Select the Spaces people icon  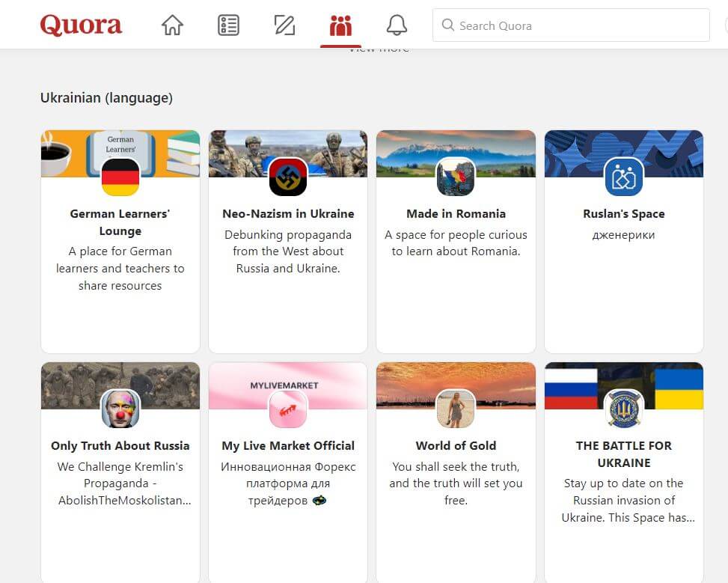340,25
